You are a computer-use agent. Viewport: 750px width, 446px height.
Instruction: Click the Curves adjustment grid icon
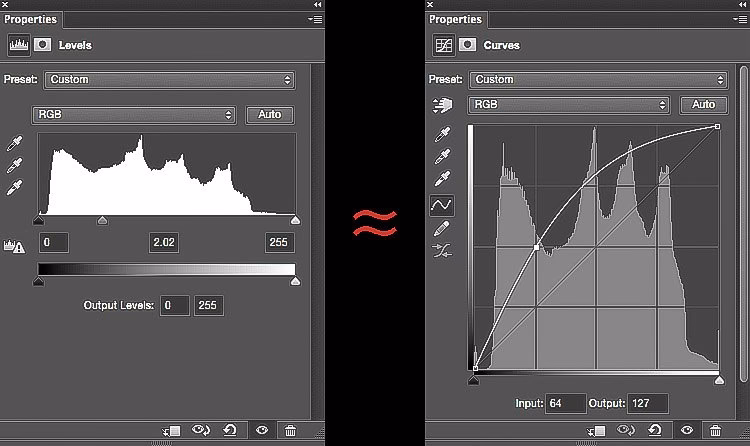tap(443, 45)
